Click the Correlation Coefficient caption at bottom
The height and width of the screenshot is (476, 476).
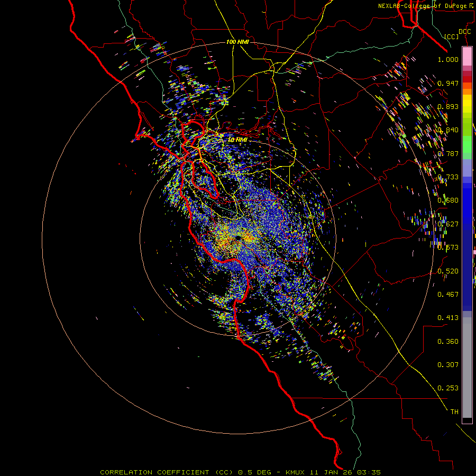click(x=240, y=472)
